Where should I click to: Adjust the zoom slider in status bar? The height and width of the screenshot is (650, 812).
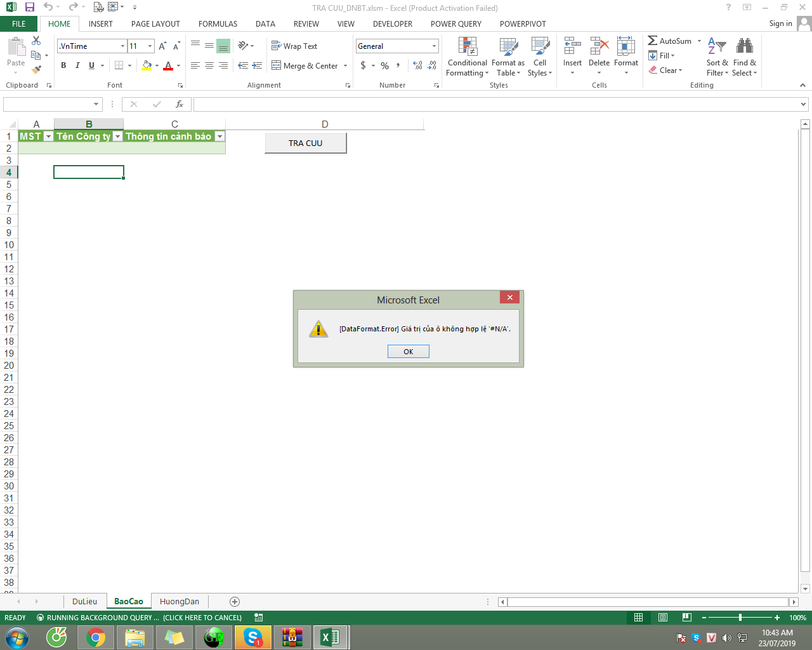740,618
